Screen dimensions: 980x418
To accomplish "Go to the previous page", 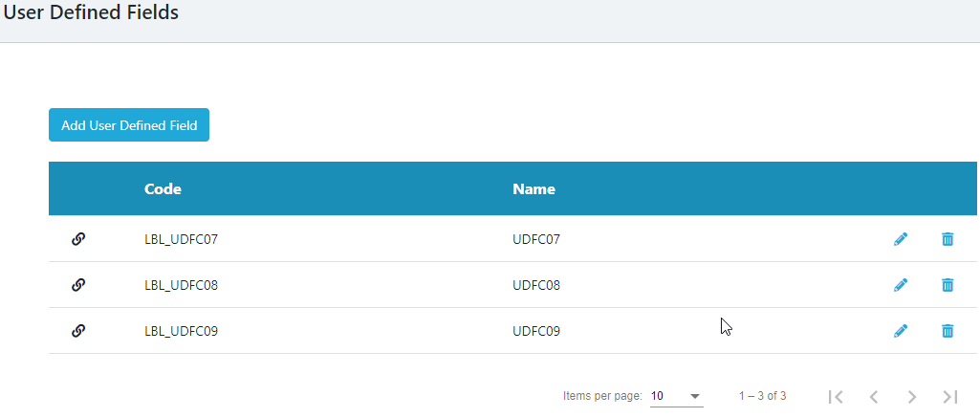I will click(x=873, y=396).
